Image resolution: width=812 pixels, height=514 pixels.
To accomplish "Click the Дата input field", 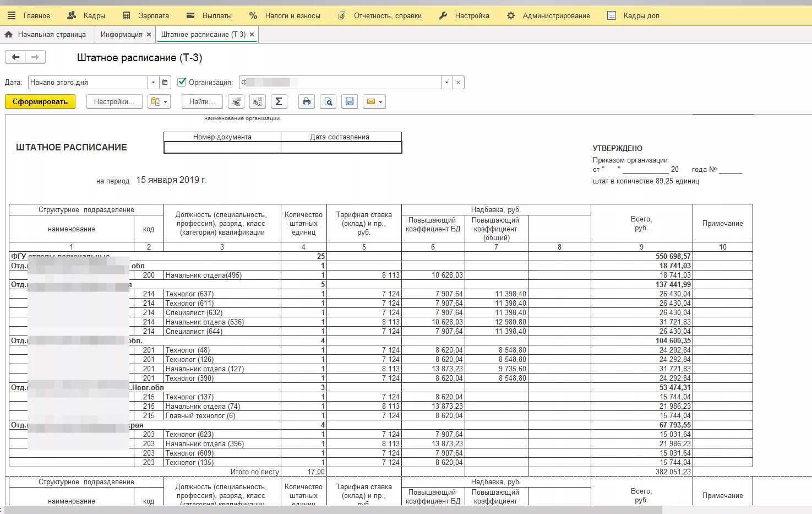I will point(88,83).
